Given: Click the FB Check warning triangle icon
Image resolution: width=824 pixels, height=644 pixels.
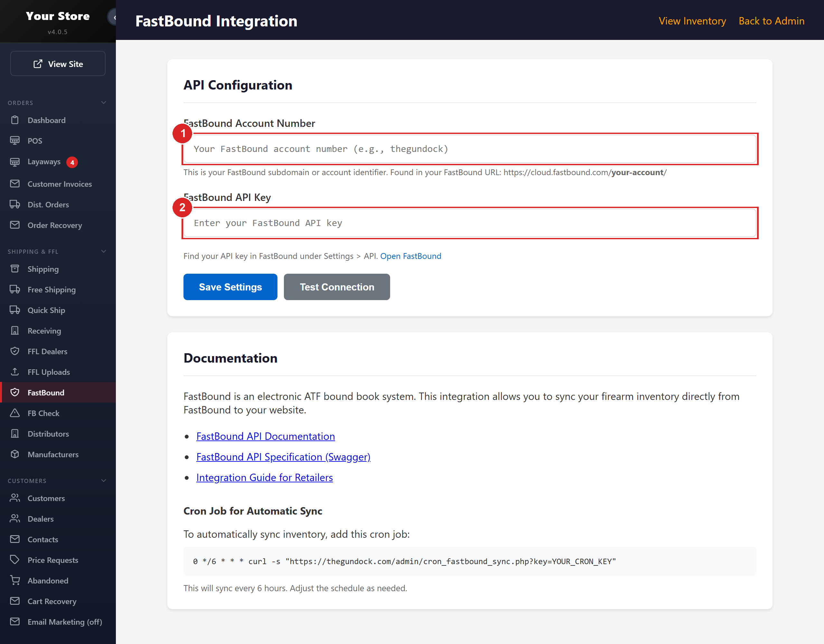Looking at the screenshot, I should [x=15, y=413].
